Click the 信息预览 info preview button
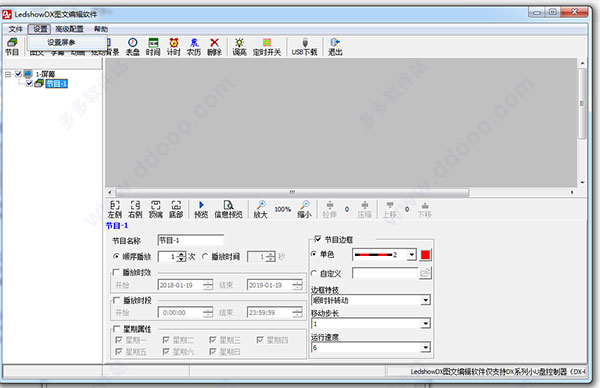 point(228,209)
